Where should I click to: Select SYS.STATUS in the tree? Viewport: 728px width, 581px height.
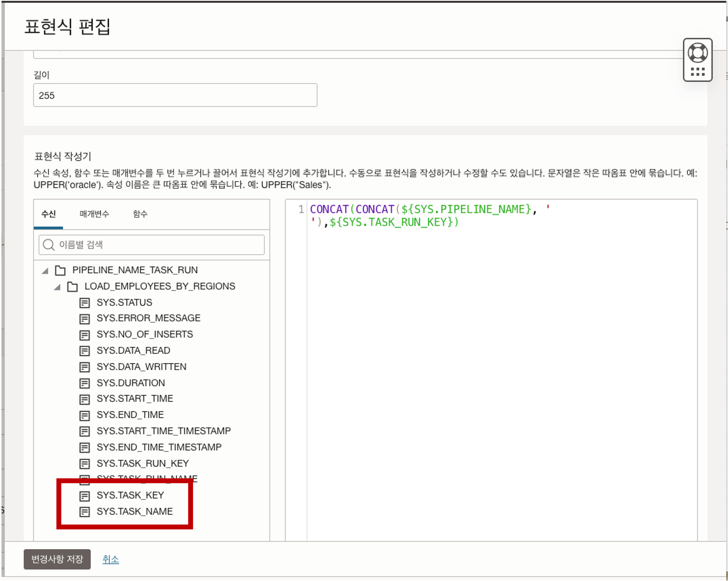[124, 303]
